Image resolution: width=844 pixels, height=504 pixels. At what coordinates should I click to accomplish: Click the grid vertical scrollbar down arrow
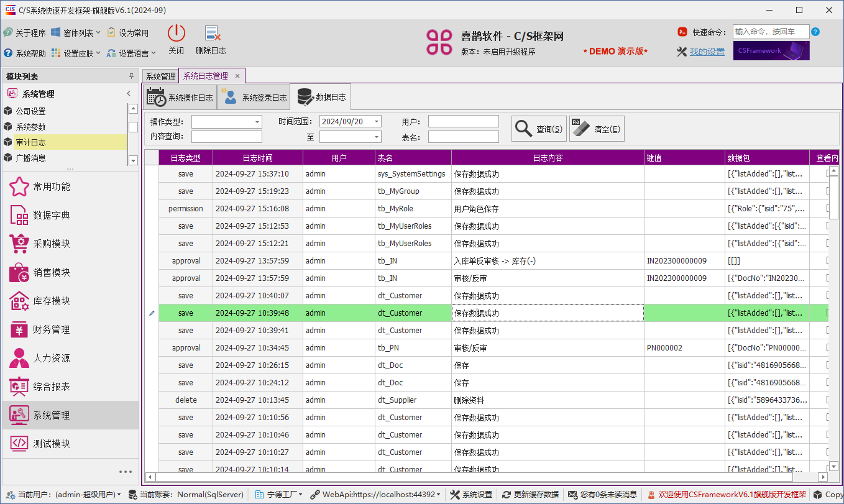[833, 465]
